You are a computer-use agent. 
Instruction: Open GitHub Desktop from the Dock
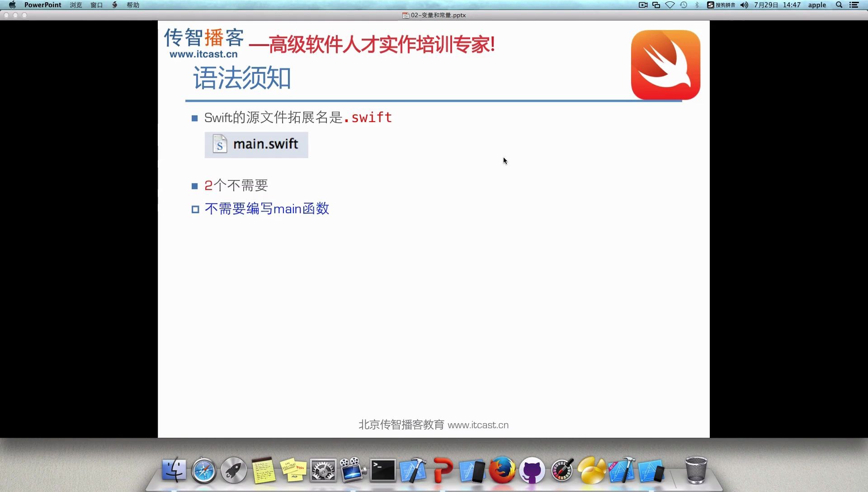[x=532, y=470]
